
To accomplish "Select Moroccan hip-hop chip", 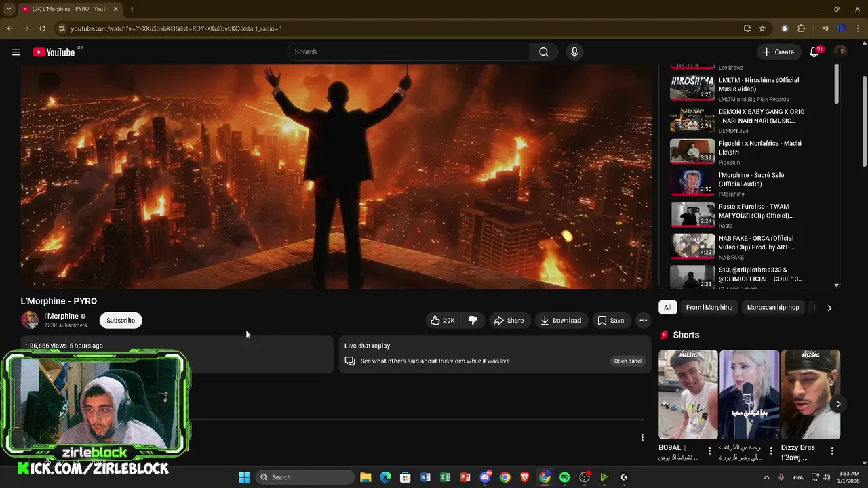I will [x=773, y=308].
